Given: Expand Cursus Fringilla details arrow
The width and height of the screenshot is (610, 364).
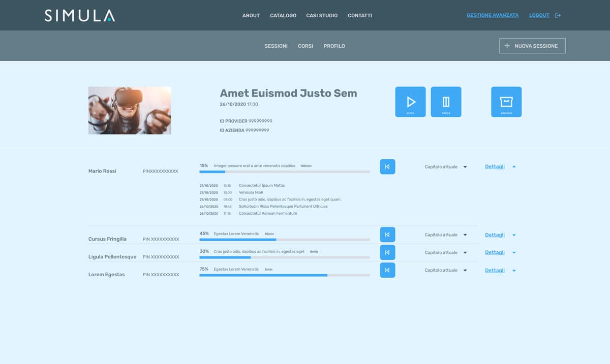Looking at the screenshot, I should pyautogui.click(x=514, y=235).
